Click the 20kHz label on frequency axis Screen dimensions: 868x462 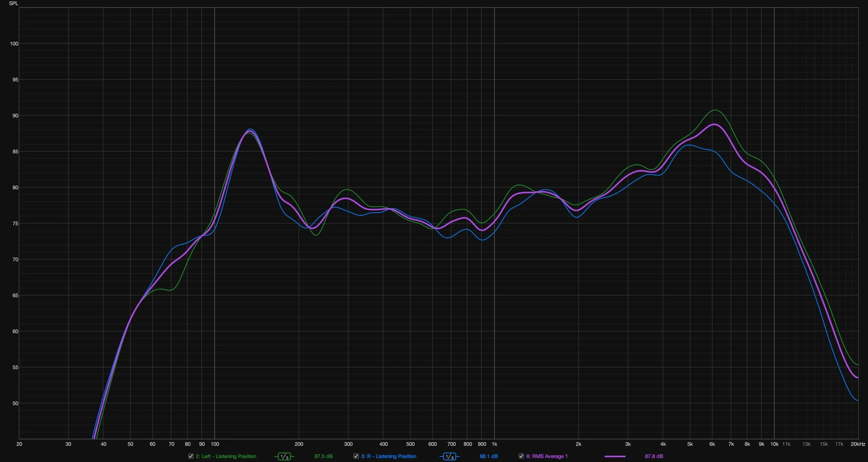coord(858,444)
